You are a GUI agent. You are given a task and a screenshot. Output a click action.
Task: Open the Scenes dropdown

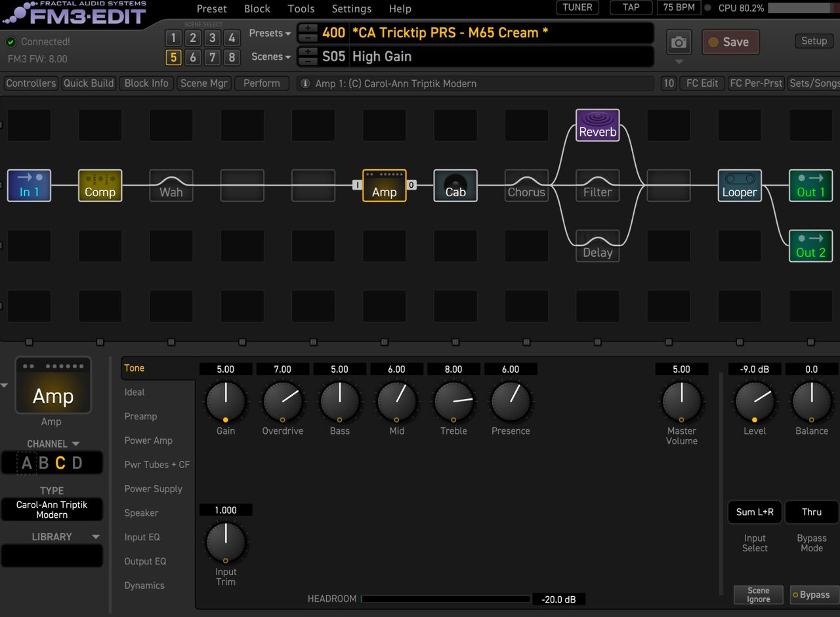271,56
